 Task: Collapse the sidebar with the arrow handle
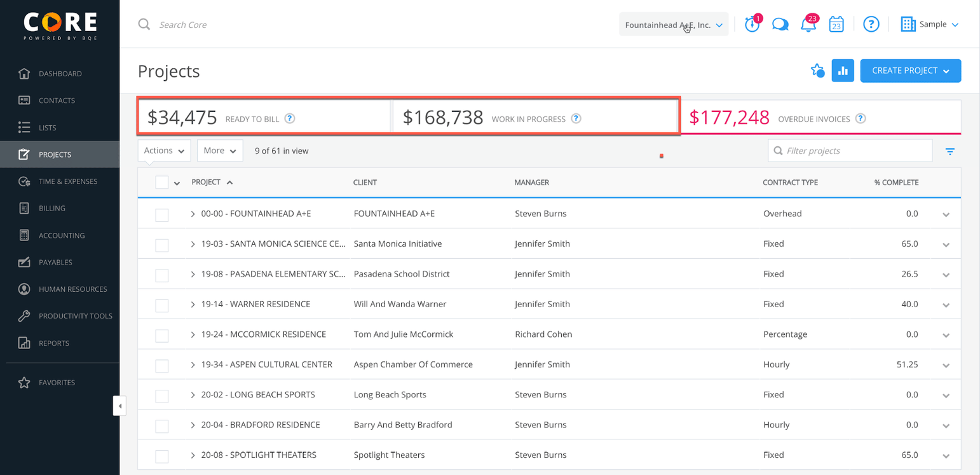[119, 406]
